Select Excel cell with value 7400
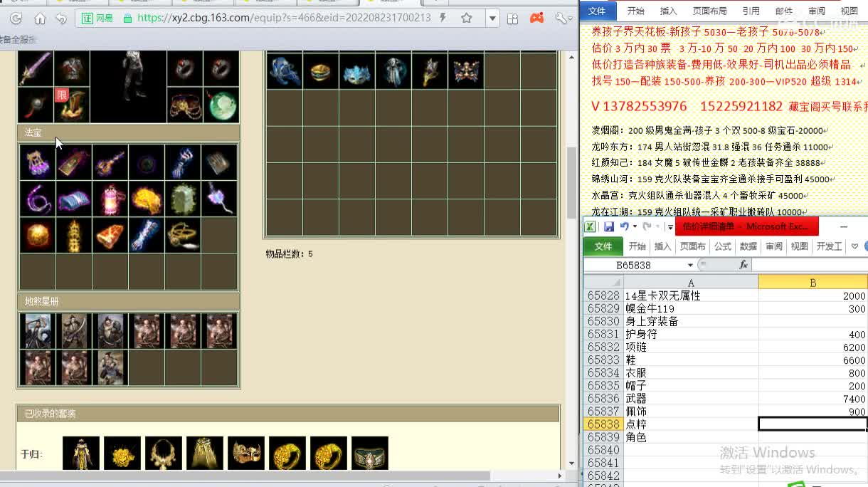 (x=813, y=399)
